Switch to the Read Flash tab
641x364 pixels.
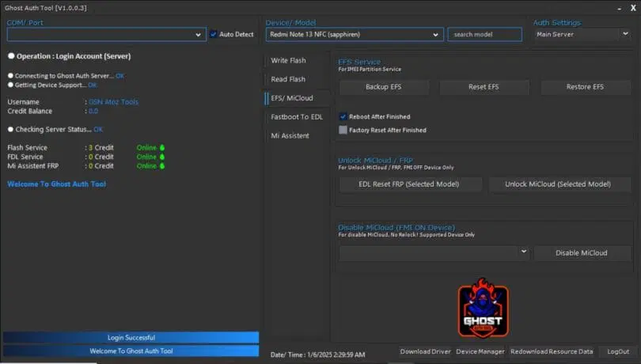point(288,79)
